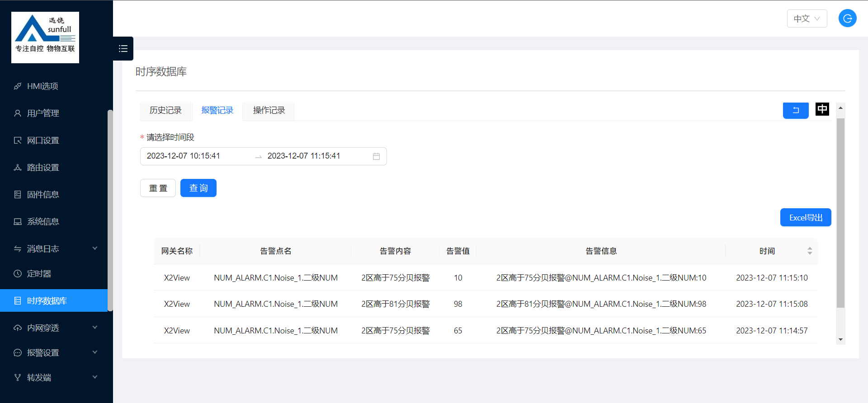The height and width of the screenshot is (403, 868).
Task: Click the sunfull logo in the sidebar
Action: 45,37
